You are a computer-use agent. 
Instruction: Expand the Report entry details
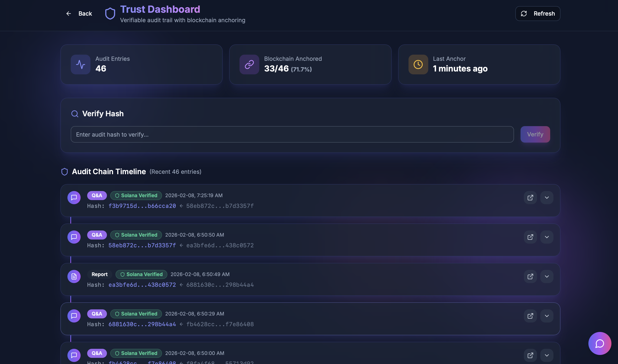pos(547,276)
